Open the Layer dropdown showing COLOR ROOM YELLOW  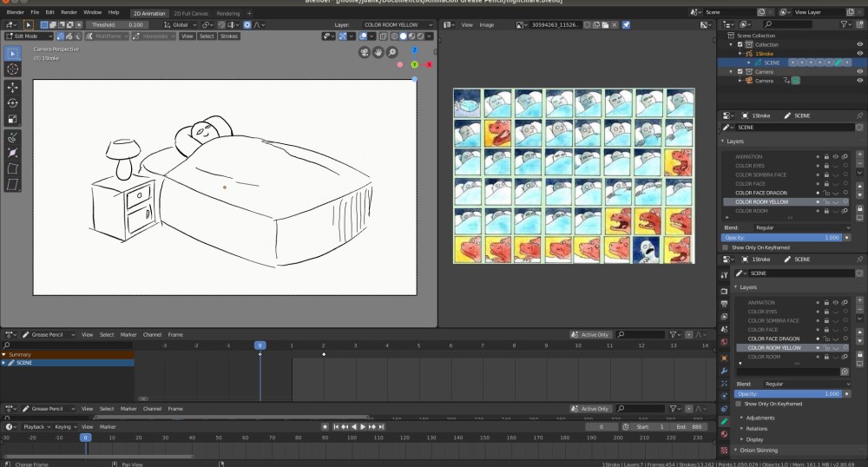click(398, 25)
